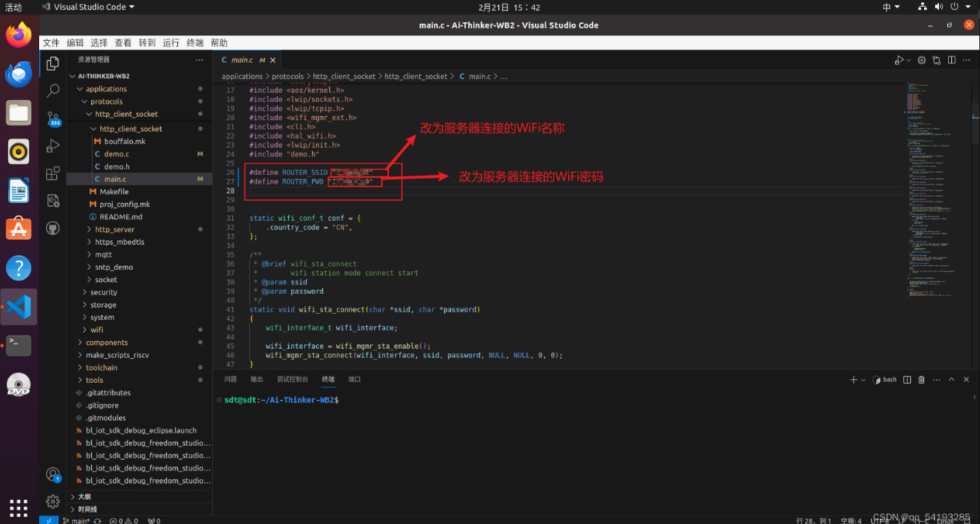Open Source Control view with 335 badge
The width and height of the screenshot is (980, 524).
pyautogui.click(x=53, y=118)
